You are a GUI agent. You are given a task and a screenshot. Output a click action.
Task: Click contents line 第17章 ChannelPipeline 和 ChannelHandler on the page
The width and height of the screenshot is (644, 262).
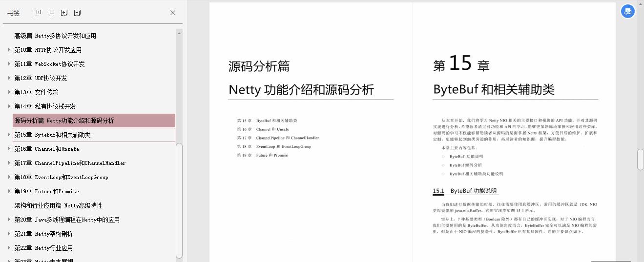point(278,138)
